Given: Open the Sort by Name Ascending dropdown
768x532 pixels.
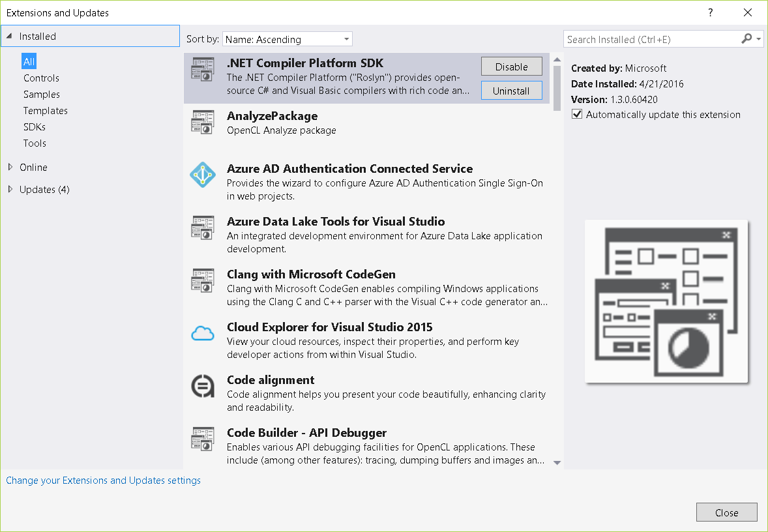Looking at the screenshot, I should click(287, 38).
